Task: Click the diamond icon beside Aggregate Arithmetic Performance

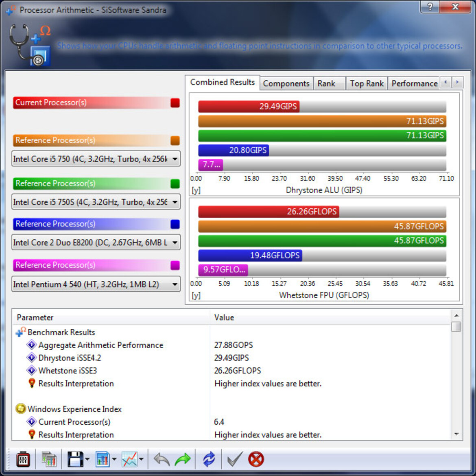Action: [31, 345]
